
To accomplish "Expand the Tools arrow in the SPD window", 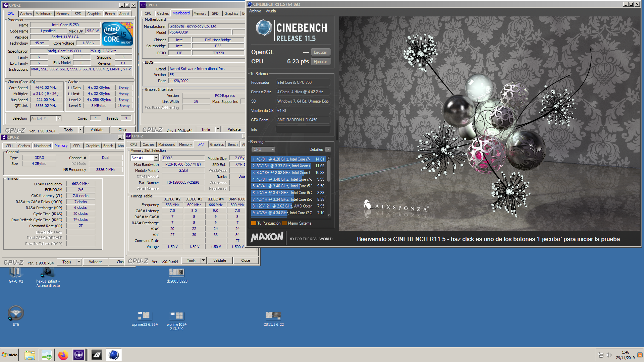I will coord(203,260).
